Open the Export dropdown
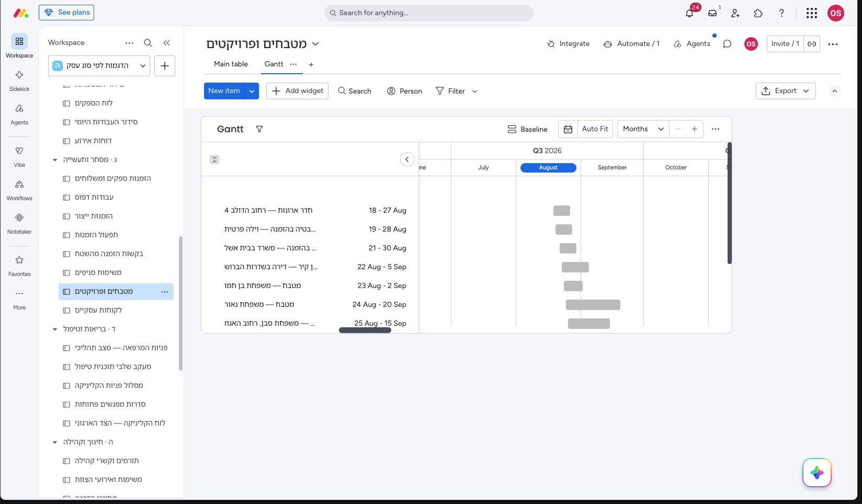The image size is (862, 504). pos(786,91)
